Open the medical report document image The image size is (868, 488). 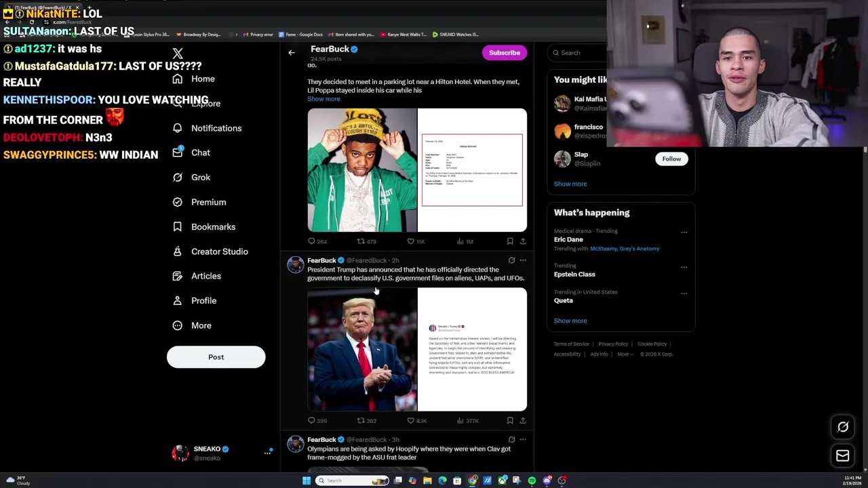click(x=472, y=170)
